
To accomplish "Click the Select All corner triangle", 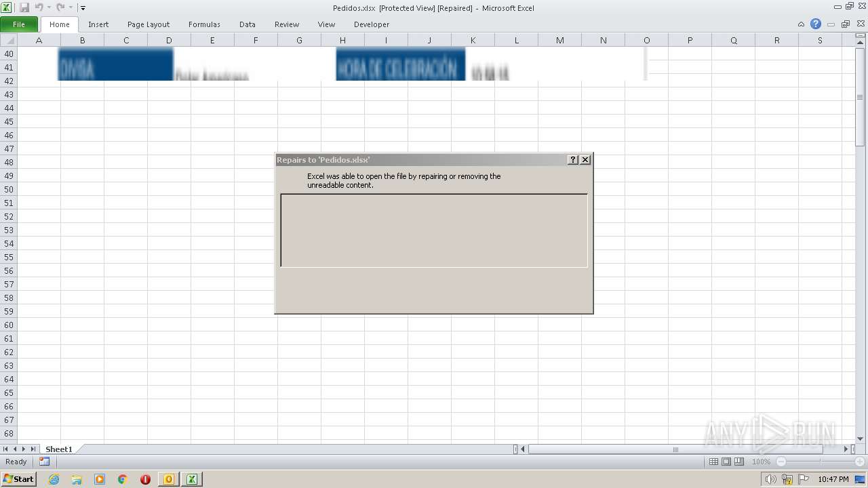I will [9, 40].
